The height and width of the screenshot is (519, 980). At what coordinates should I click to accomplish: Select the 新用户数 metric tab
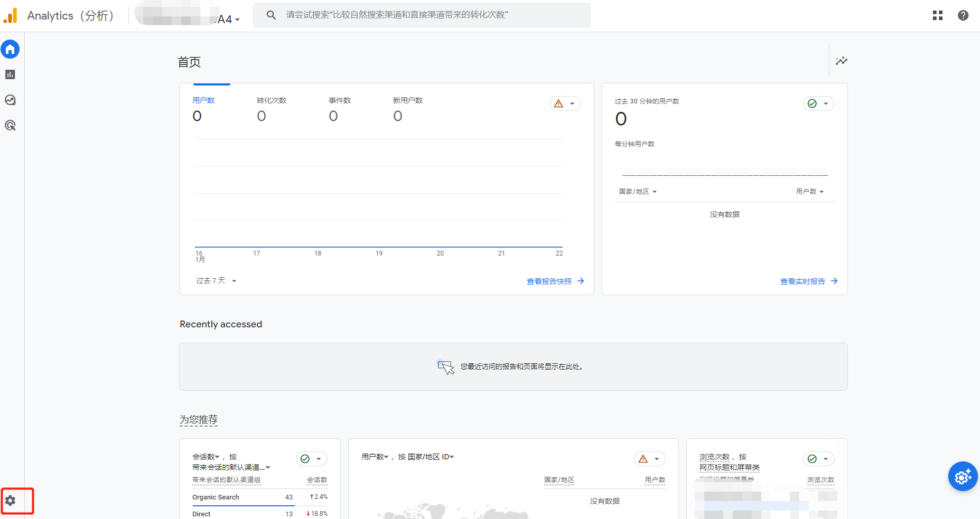[408, 109]
